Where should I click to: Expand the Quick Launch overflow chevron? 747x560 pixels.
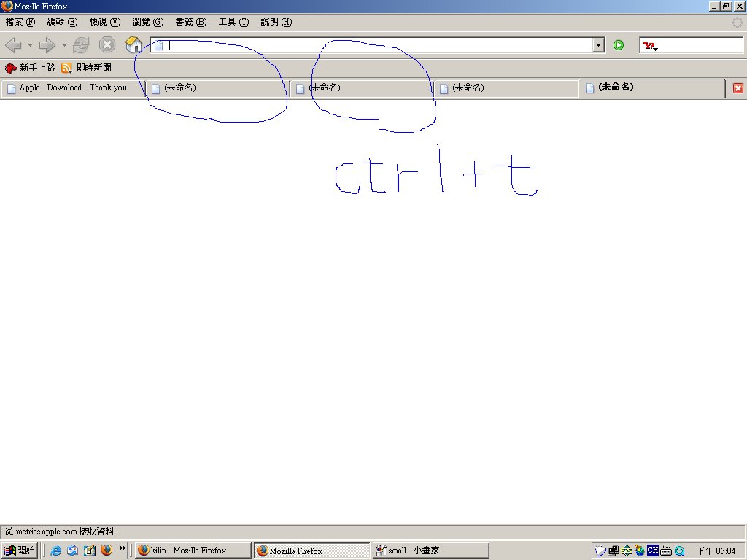[x=122, y=548]
